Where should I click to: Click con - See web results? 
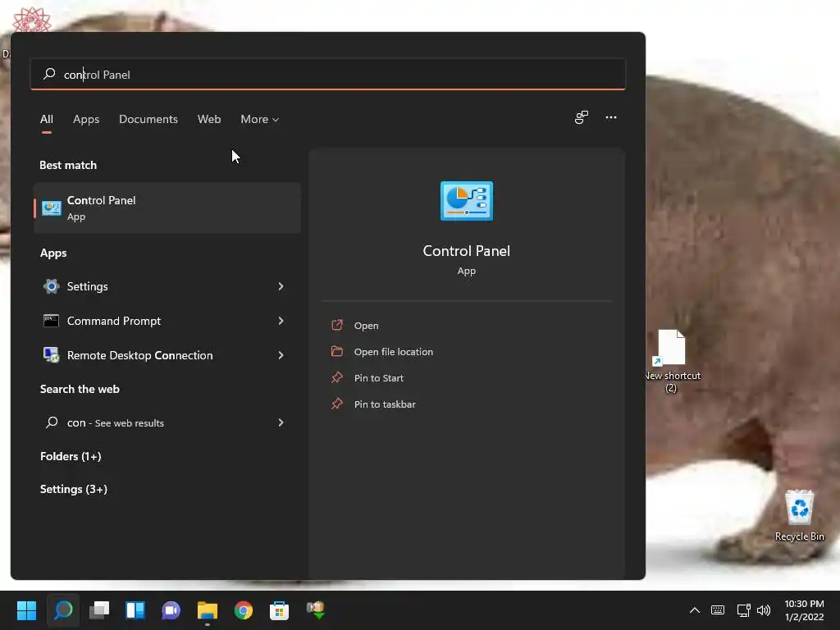115,422
